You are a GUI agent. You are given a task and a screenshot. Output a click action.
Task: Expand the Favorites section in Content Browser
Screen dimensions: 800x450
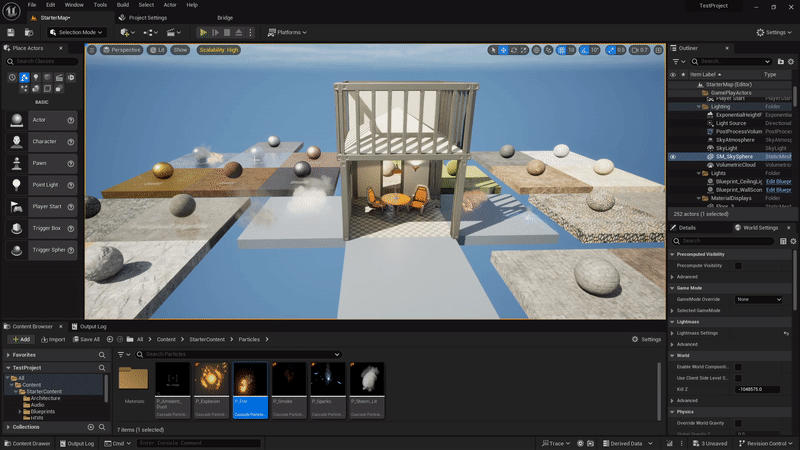coord(8,355)
